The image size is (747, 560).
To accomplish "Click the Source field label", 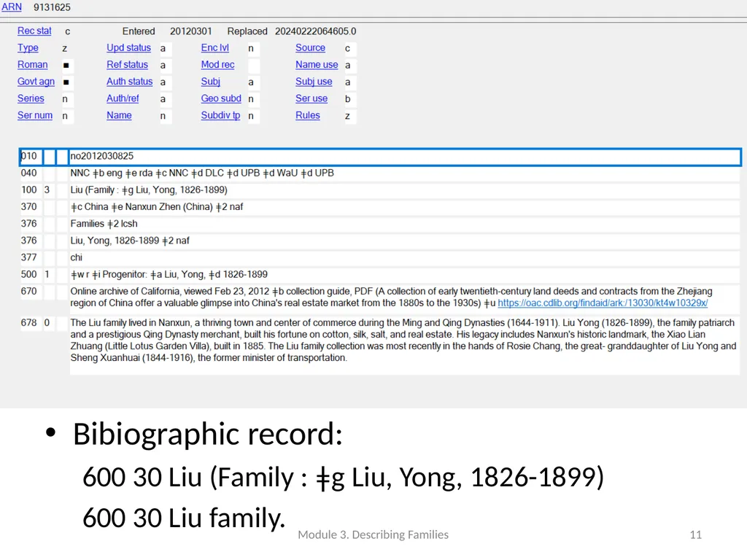I will tap(310, 48).
